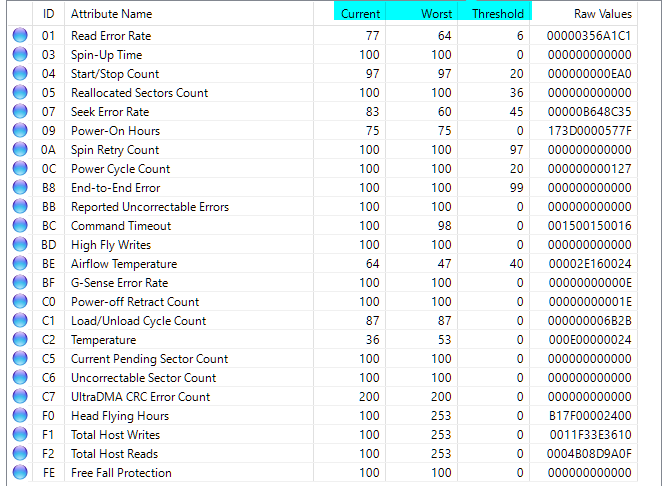
Task: Click the status orb next to Spin-Up Time
Action: tap(19, 55)
